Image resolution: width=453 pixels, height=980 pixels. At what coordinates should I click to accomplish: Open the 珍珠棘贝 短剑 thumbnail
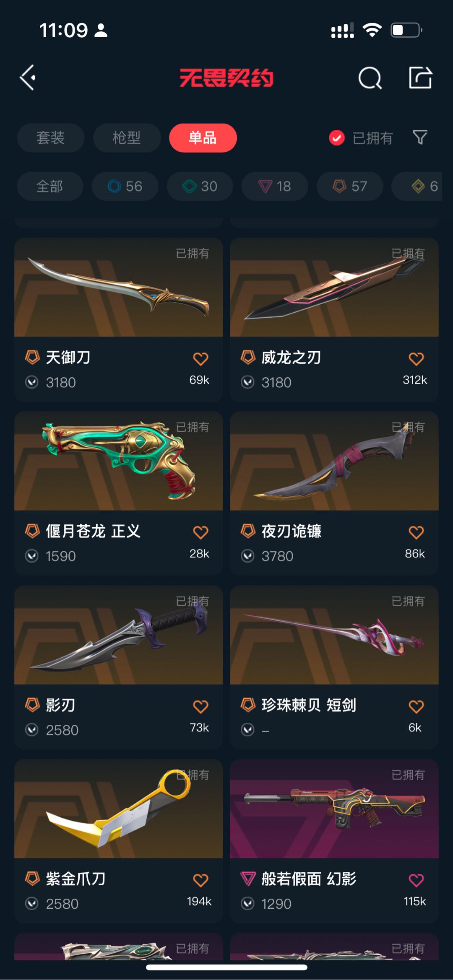click(x=334, y=635)
